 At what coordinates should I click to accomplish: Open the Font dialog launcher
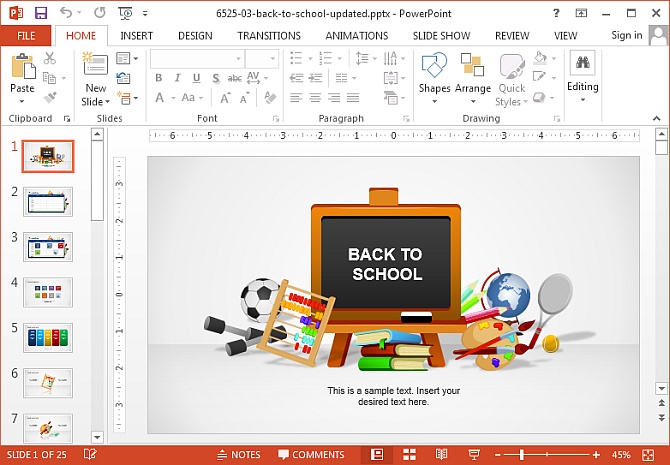click(276, 119)
